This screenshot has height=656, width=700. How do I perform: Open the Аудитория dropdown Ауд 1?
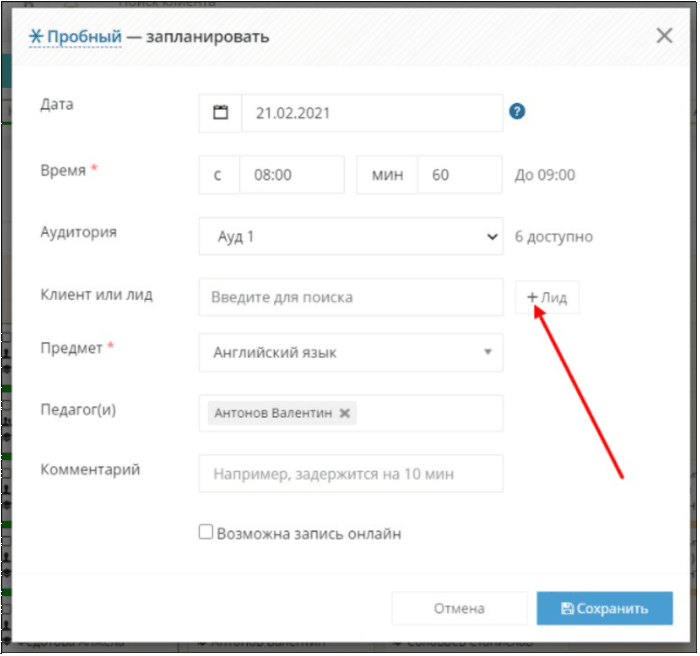pyautogui.click(x=352, y=237)
